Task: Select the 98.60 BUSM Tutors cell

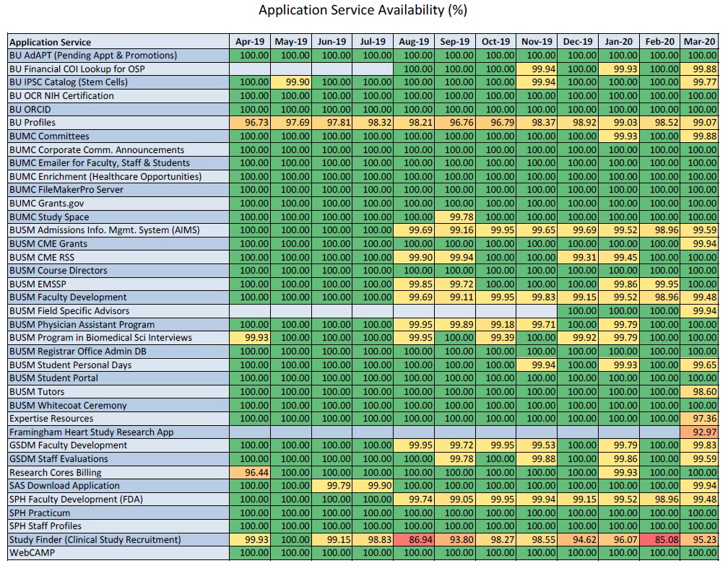Action: pyautogui.click(x=699, y=391)
